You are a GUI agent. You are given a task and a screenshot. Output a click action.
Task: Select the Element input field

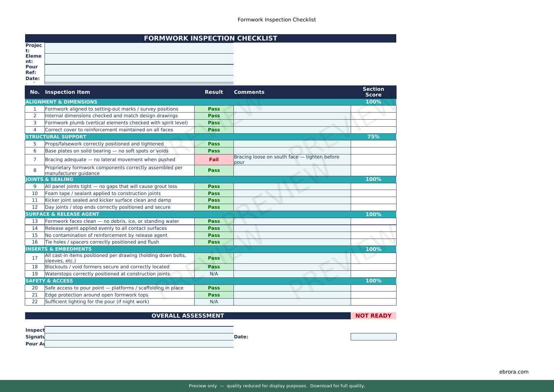point(139,59)
